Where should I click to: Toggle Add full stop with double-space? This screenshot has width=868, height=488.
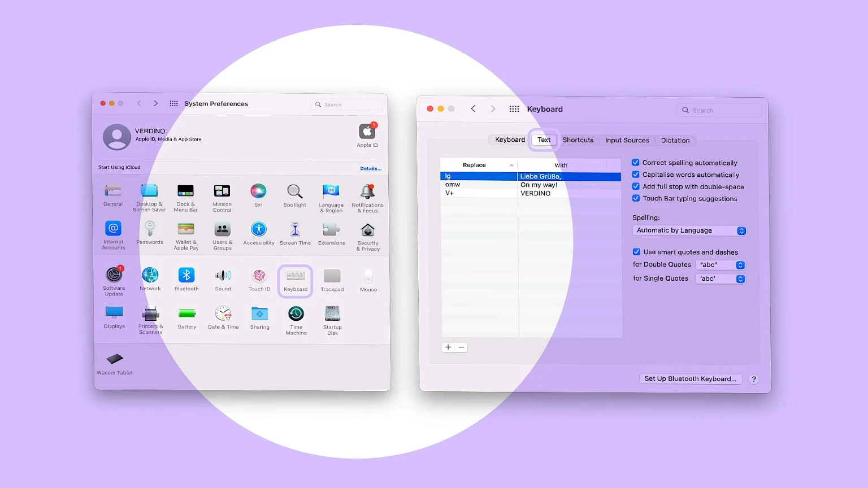[636, 186]
